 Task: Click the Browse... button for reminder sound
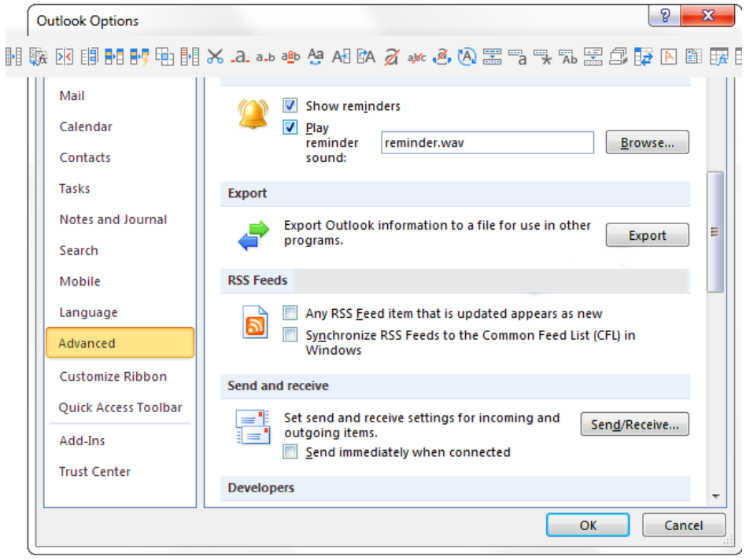tap(647, 142)
